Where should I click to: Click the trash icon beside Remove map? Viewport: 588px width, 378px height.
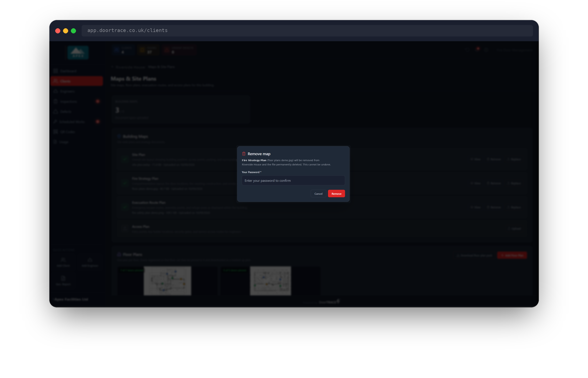(x=243, y=154)
